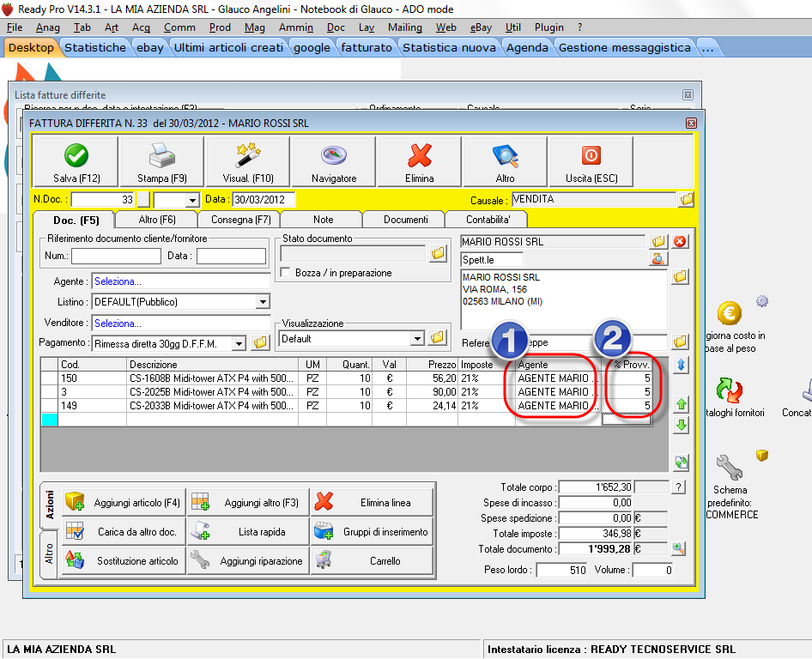Open the Mag menu in menu bar

(x=254, y=27)
